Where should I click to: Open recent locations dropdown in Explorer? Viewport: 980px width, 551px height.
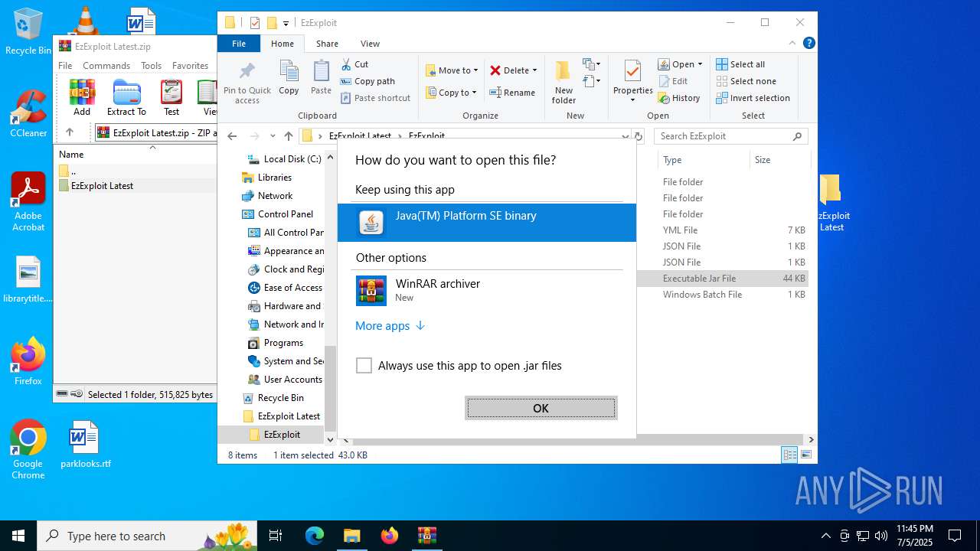pos(273,136)
